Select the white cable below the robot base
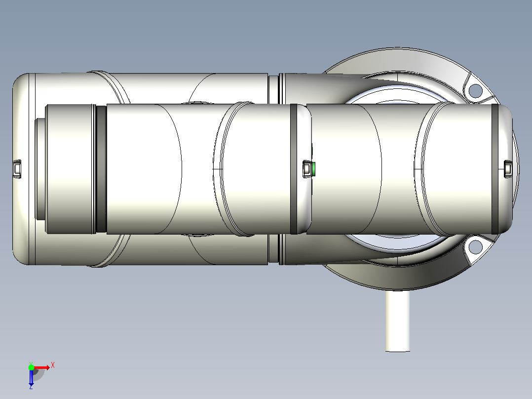The width and height of the screenshot is (532, 399). (398, 321)
